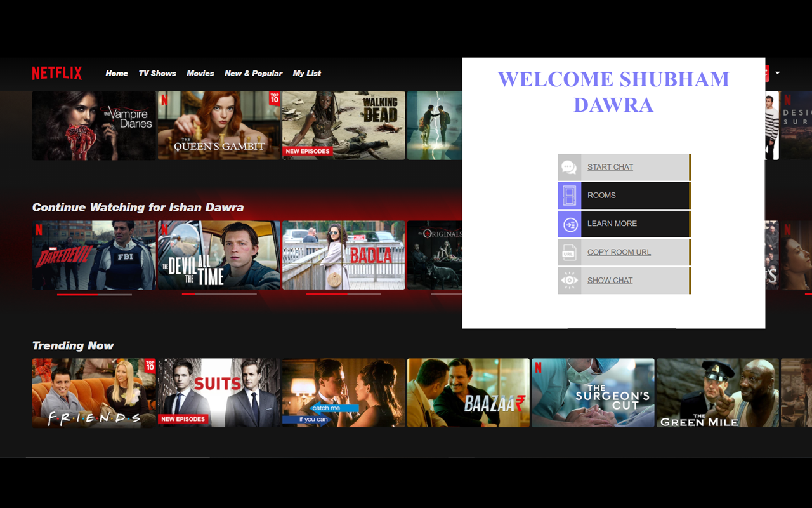Click the Netflix logo
The height and width of the screenshot is (508, 812).
point(56,73)
